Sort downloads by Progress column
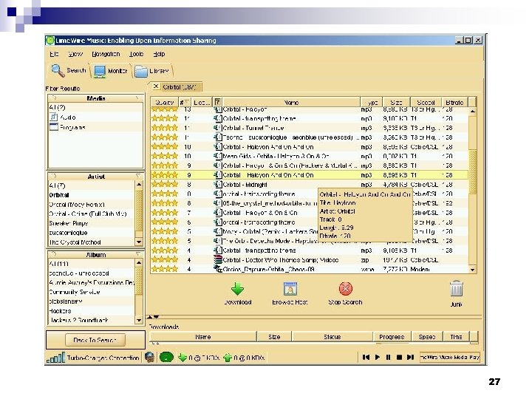Viewport: 532px width, 399px height. [x=392, y=337]
